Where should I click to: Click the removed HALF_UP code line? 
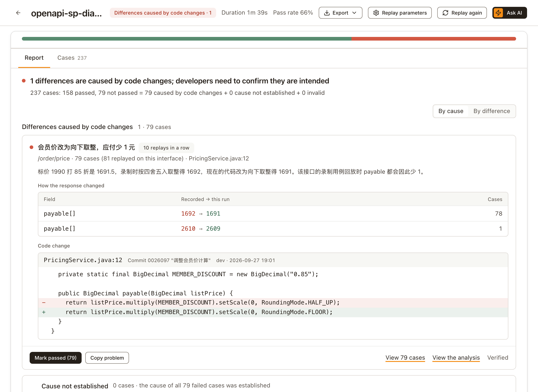[273, 303]
